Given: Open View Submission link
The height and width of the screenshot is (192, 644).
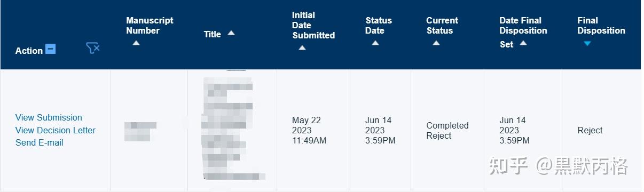Looking at the screenshot, I should click(x=49, y=117).
